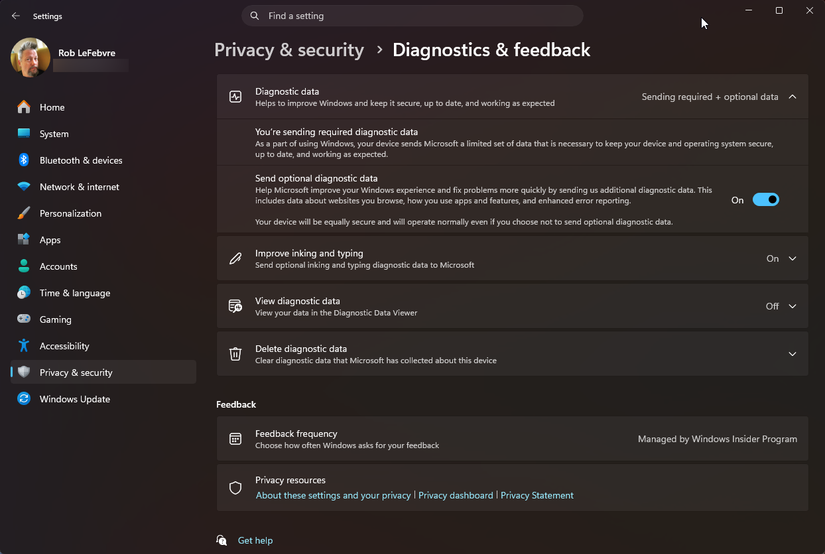Open the Privacy Statement link
825x554 pixels.
[x=537, y=495]
